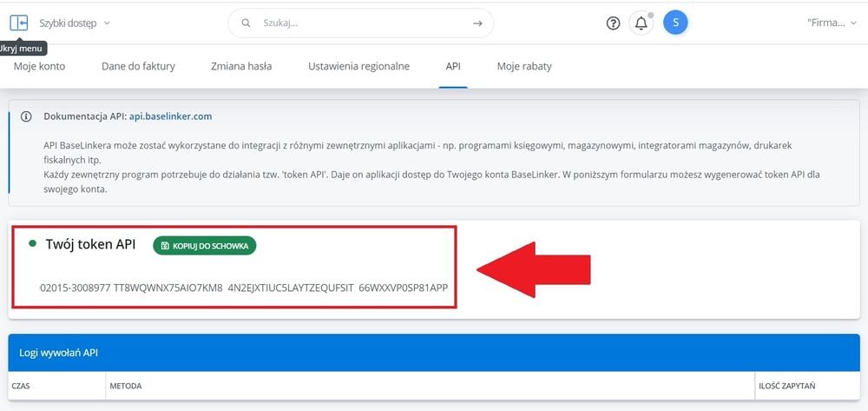Open the Szybki dostęp dropdown
The width and height of the screenshot is (868, 411).
pos(75,23)
